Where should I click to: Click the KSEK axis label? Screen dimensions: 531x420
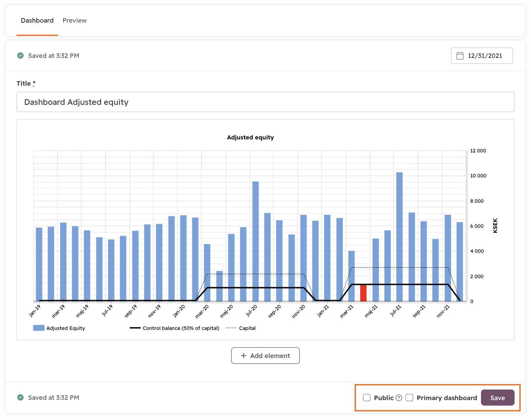pyautogui.click(x=495, y=226)
